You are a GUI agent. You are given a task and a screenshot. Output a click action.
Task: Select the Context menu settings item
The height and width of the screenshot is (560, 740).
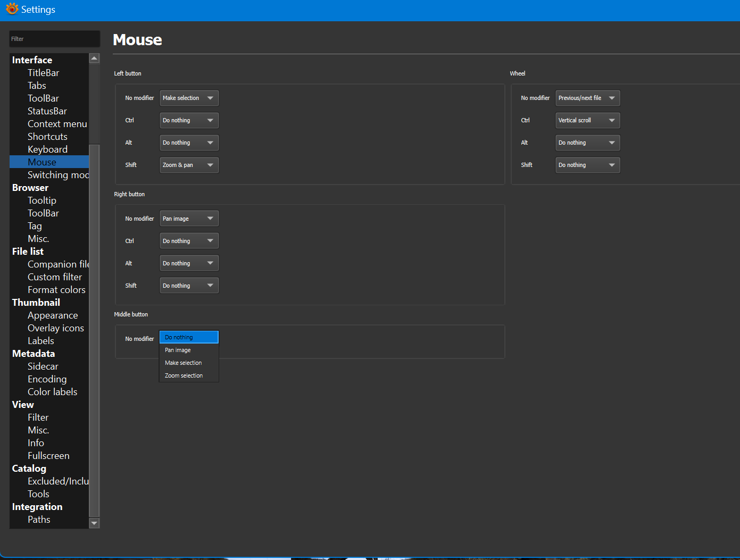(57, 124)
